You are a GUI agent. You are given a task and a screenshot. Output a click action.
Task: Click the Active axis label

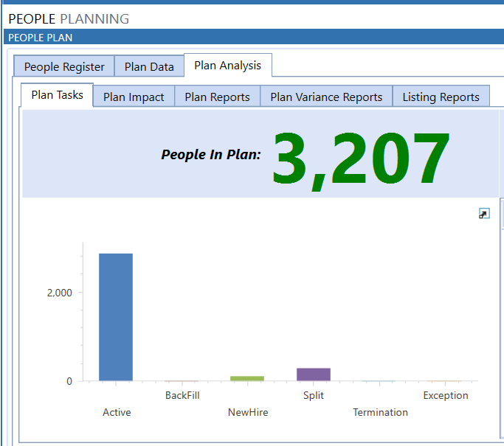tap(117, 412)
